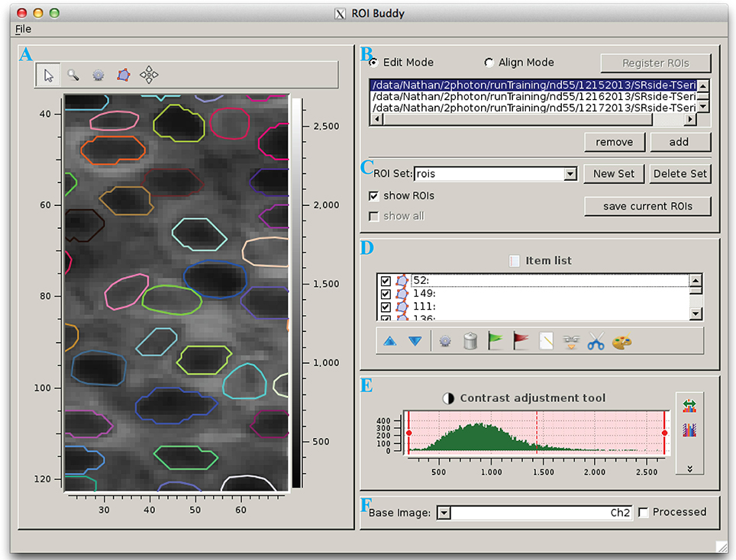Click the Register ROIs button
Screen dimensions: 736x560
(655, 63)
